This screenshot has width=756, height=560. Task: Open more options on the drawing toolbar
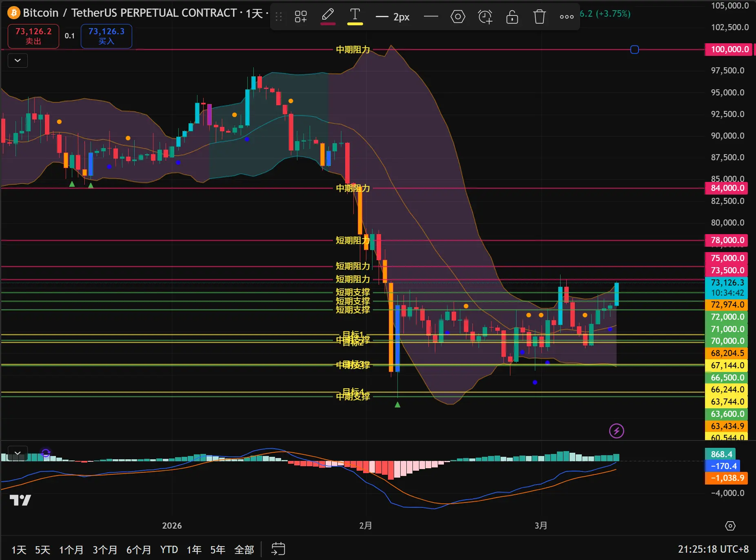[x=567, y=17]
